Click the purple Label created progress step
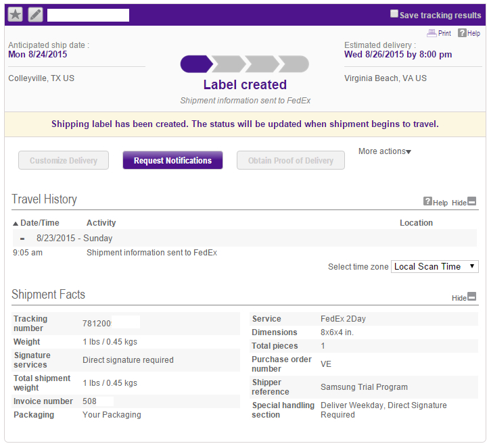 pyautogui.click(x=196, y=64)
